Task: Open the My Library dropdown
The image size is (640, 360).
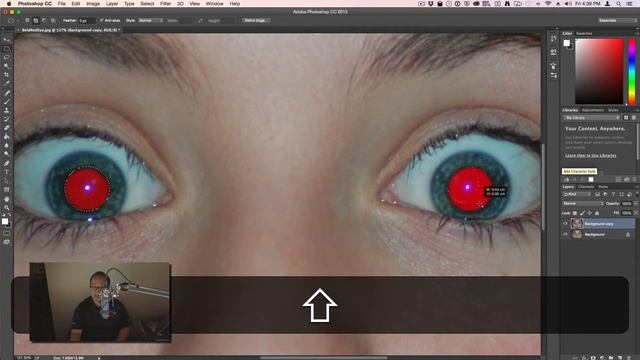Action: click(591, 118)
